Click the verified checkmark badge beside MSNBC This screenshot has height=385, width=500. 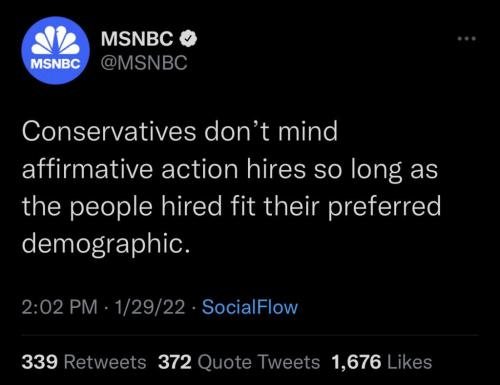[188, 39]
